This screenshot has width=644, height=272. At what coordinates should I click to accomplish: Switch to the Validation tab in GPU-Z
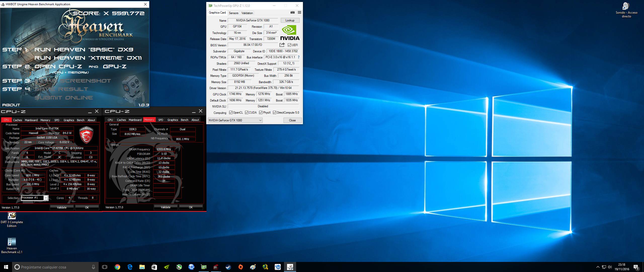[x=247, y=13]
